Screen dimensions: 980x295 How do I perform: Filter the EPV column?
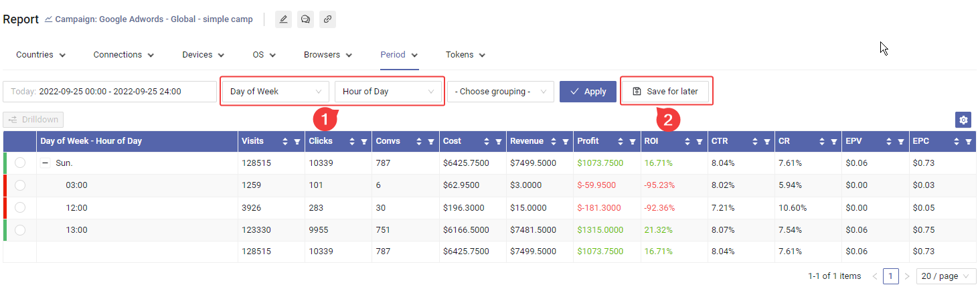(x=900, y=142)
